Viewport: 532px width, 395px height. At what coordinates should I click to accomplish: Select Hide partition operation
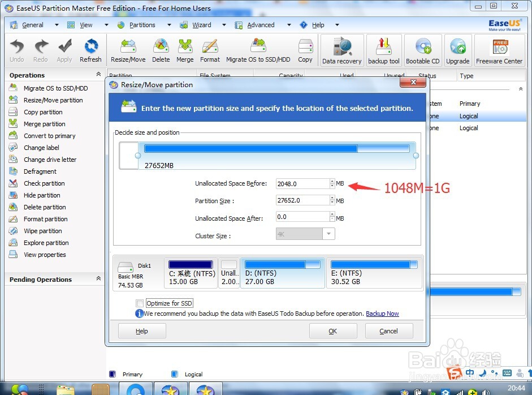34,195
